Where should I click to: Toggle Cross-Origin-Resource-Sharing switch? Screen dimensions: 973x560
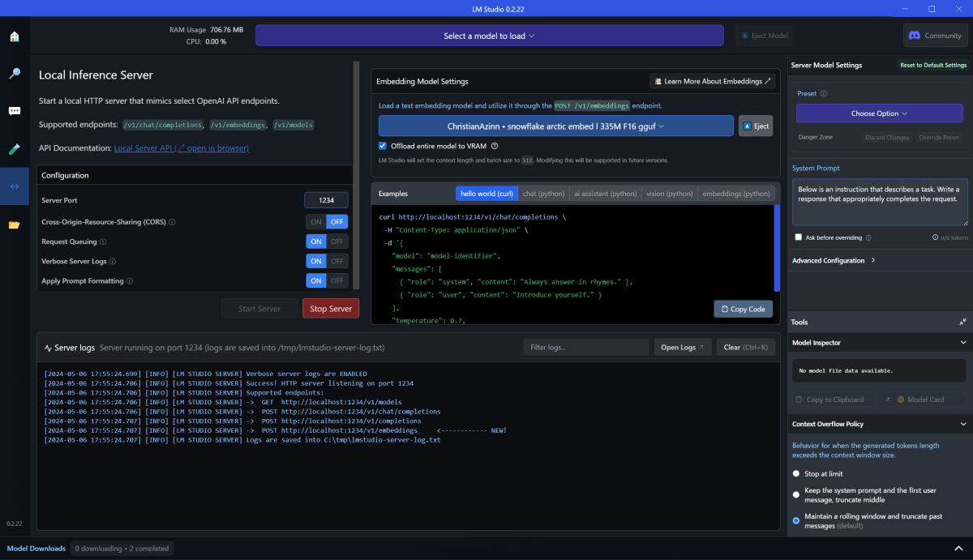(x=327, y=222)
